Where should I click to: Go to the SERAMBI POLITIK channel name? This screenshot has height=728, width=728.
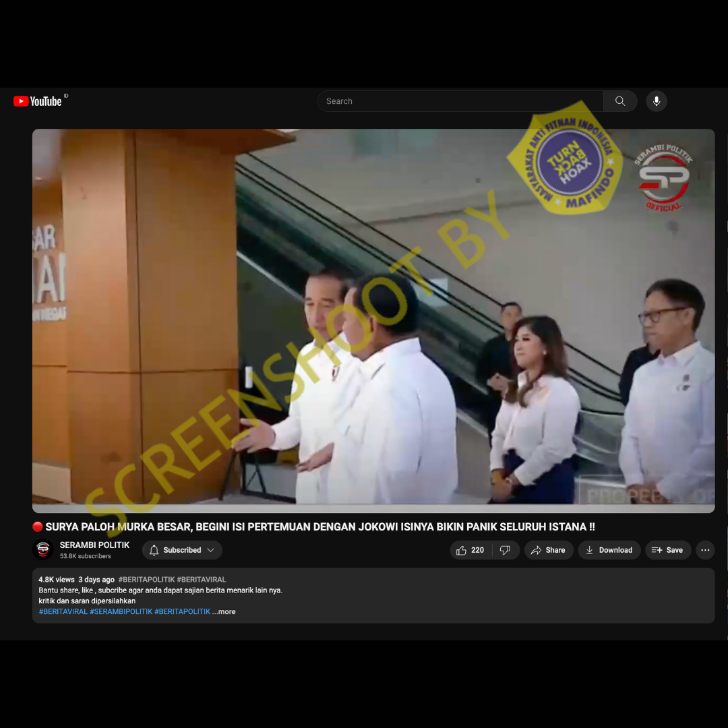94,545
